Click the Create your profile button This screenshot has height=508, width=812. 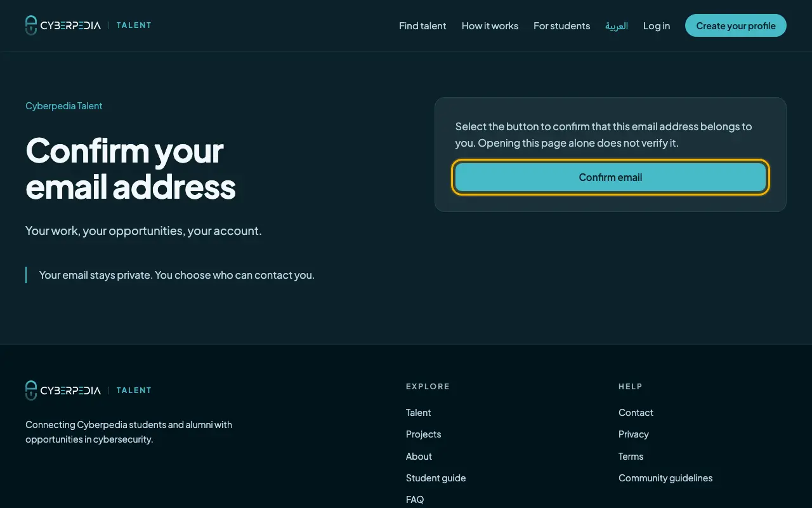[736, 25]
